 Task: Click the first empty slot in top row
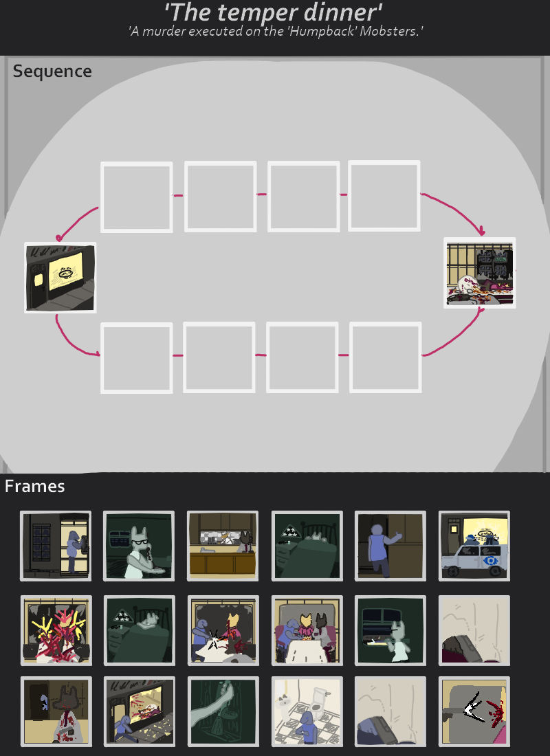(x=137, y=197)
